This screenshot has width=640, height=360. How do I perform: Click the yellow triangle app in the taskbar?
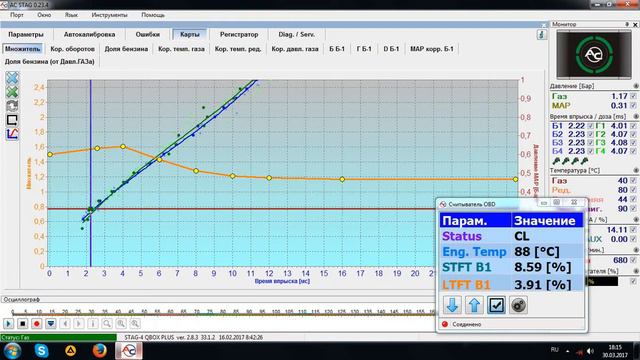[x=71, y=351]
